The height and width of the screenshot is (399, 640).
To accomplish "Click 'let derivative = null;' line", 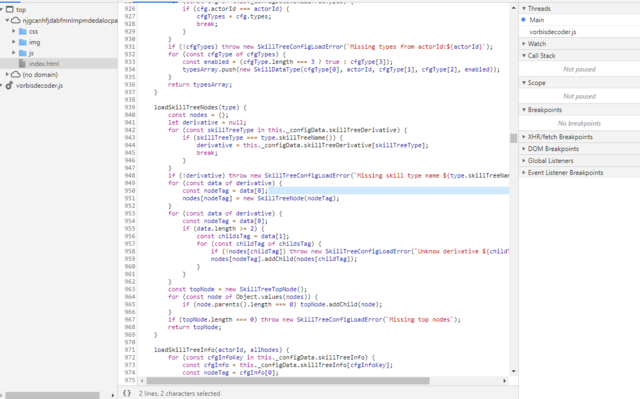I will (207, 122).
